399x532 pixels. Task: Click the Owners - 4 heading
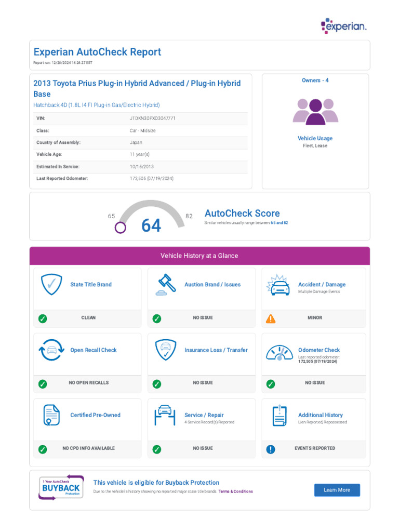pyautogui.click(x=315, y=81)
